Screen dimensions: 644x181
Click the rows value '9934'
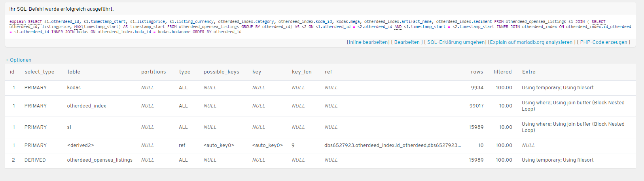click(477, 88)
